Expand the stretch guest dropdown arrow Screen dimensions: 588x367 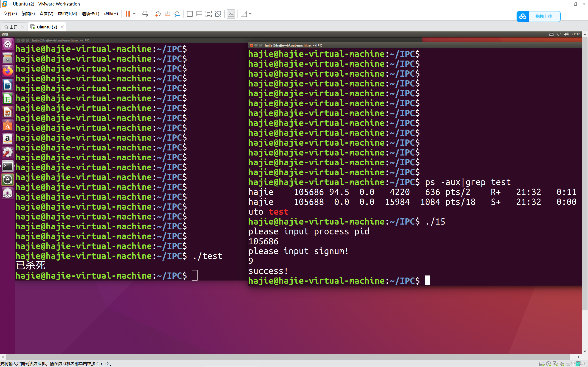click(250, 14)
